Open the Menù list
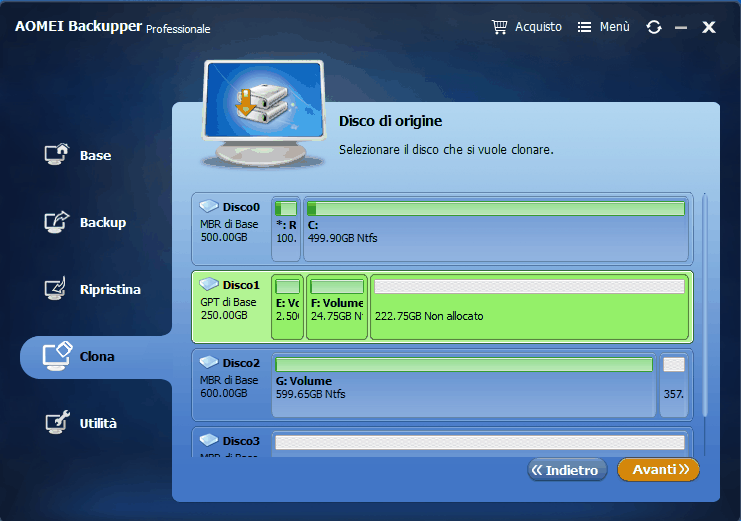This screenshot has width=741, height=521. [603, 27]
